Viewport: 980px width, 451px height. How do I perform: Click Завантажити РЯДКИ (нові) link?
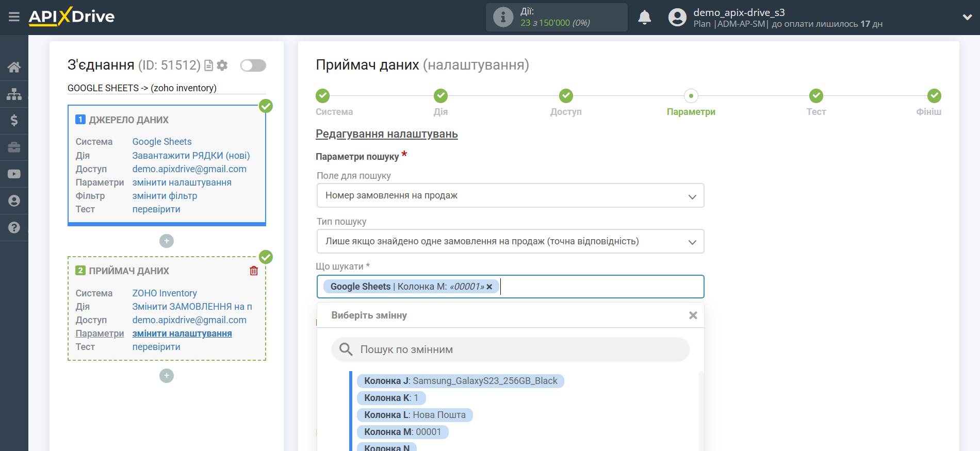pos(191,156)
